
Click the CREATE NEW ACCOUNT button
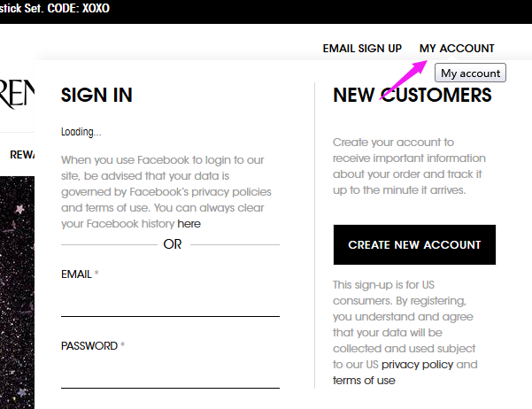coord(414,244)
